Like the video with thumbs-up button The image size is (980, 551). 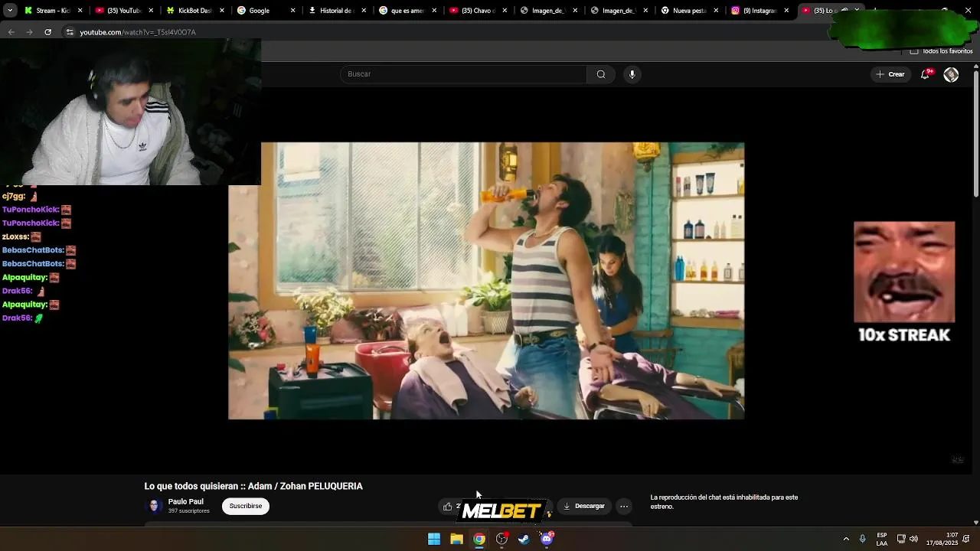click(448, 506)
